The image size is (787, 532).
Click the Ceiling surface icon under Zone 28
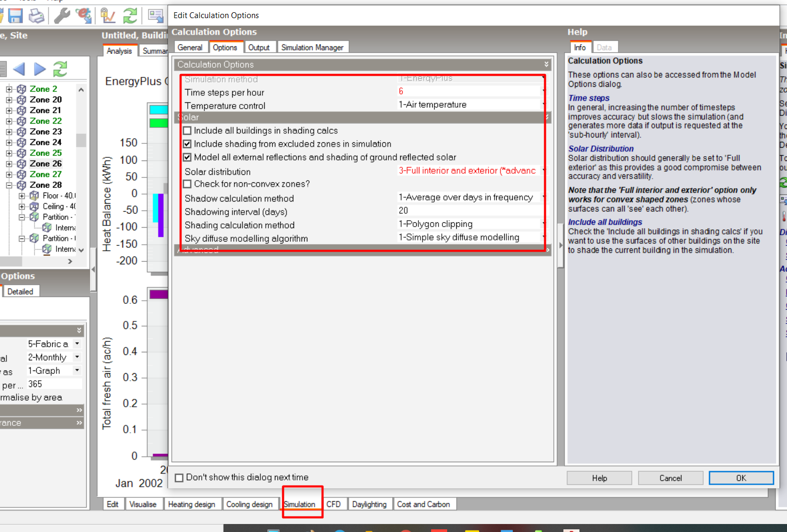[34, 206]
